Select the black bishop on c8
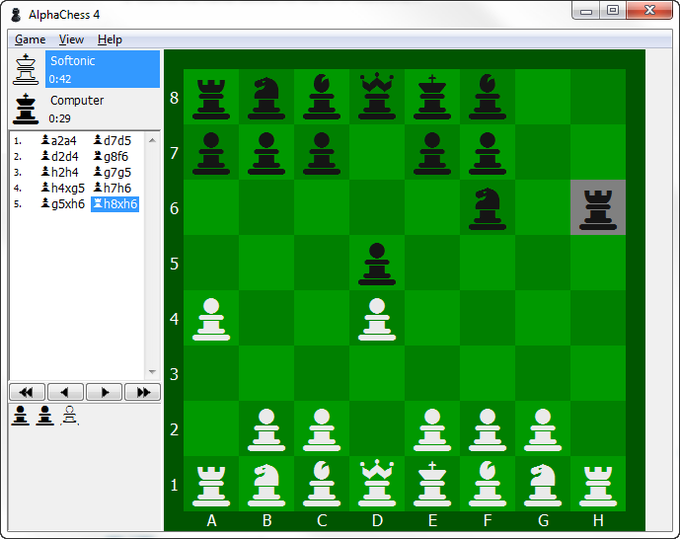This screenshot has width=680, height=539. (322, 97)
